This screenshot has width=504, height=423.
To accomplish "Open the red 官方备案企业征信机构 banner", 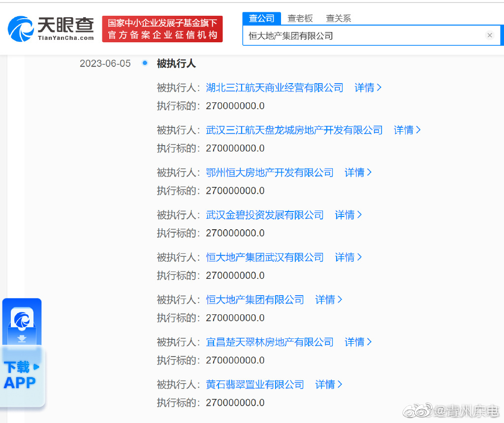I will point(162,29).
